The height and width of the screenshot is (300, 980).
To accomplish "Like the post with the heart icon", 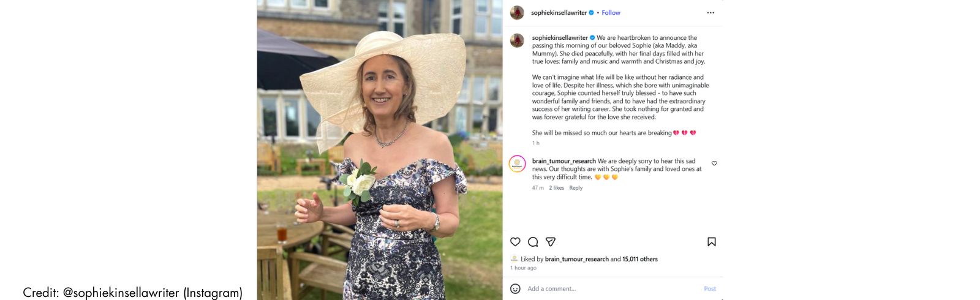I will point(515,242).
